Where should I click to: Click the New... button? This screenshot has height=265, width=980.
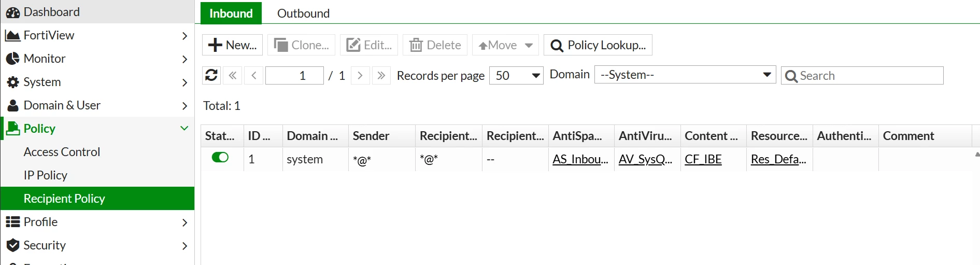coord(232,45)
